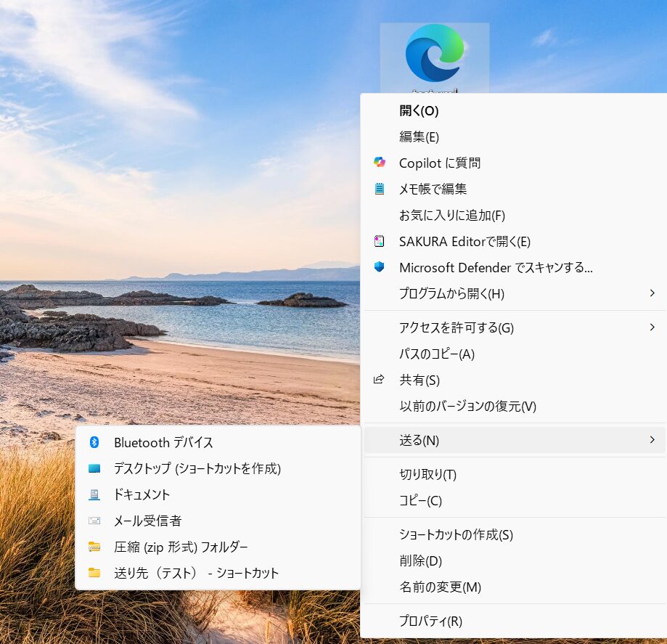Choose ショートカットの作成(S)

coord(515,534)
